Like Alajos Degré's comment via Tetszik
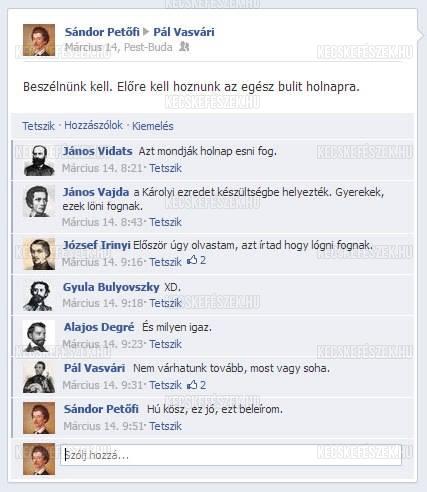Image resolution: width=427 pixels, height=492 pixels. pos(165,344)
